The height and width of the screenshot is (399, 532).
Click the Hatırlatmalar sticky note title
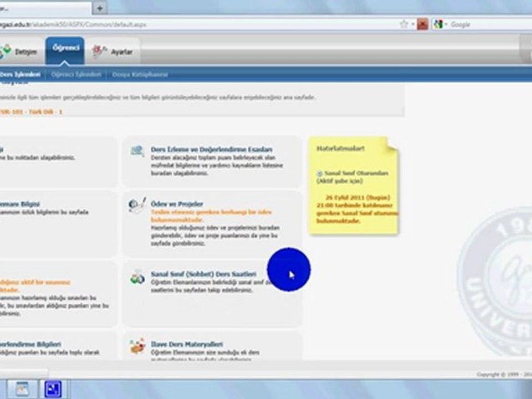click(x=340, y=149)
